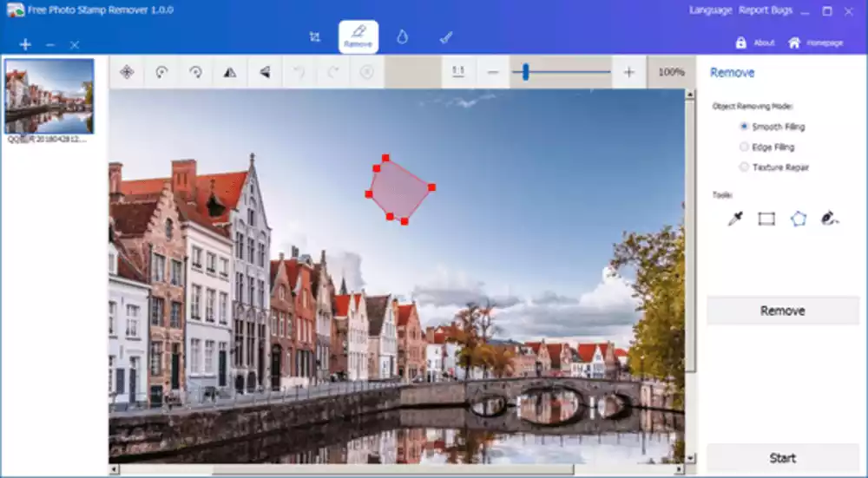Click the disabled cancel circle icon
Viewport: 868px width, 478px height.
(x=367, y=72)
